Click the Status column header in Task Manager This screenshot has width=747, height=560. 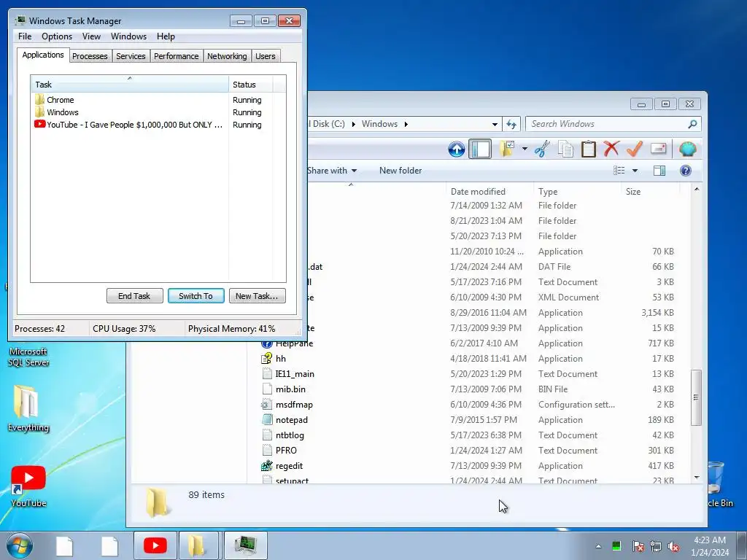pyautogui.click(x=250, y=85)
